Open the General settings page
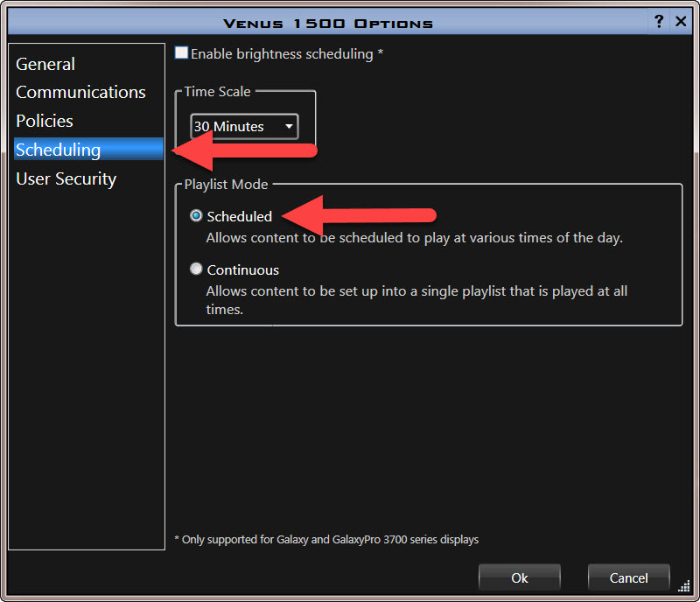 (45, 64)
